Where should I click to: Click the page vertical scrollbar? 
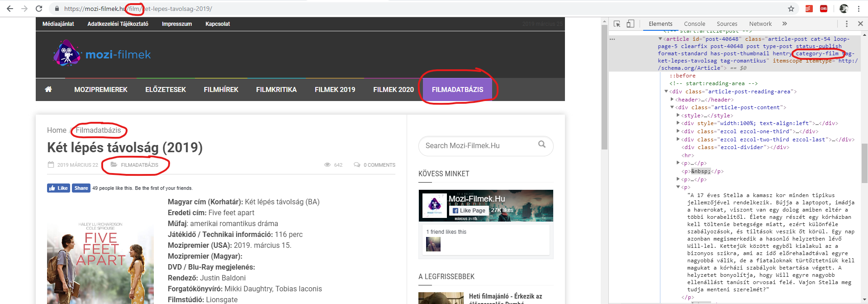[604, 87]
